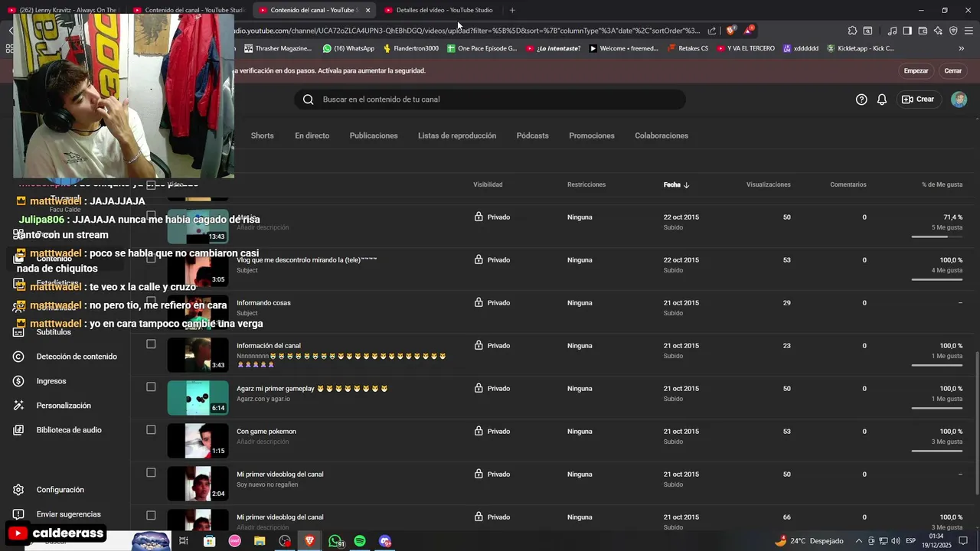
Task: Open the WhatsApp bookmark in bookmarks bar
Action: point(348,48)
